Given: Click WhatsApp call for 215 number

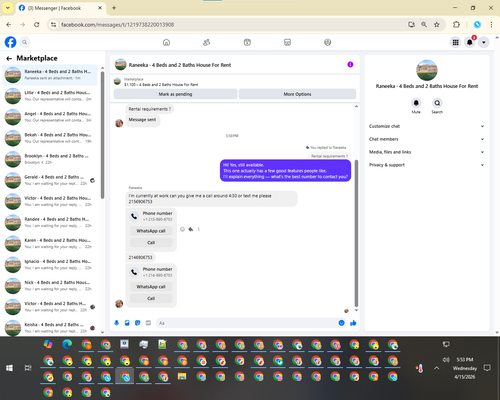Looking at the screenshot, I should coord(151,231).
